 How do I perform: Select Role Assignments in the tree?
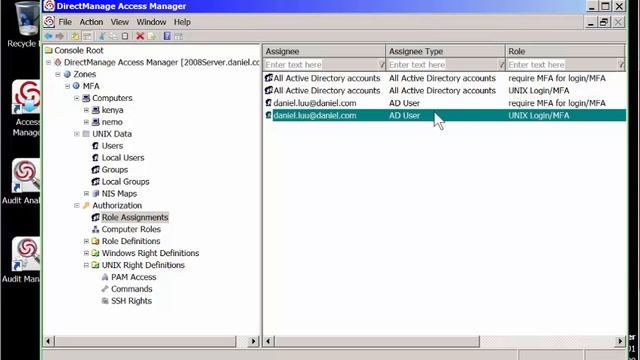[135, 218]
